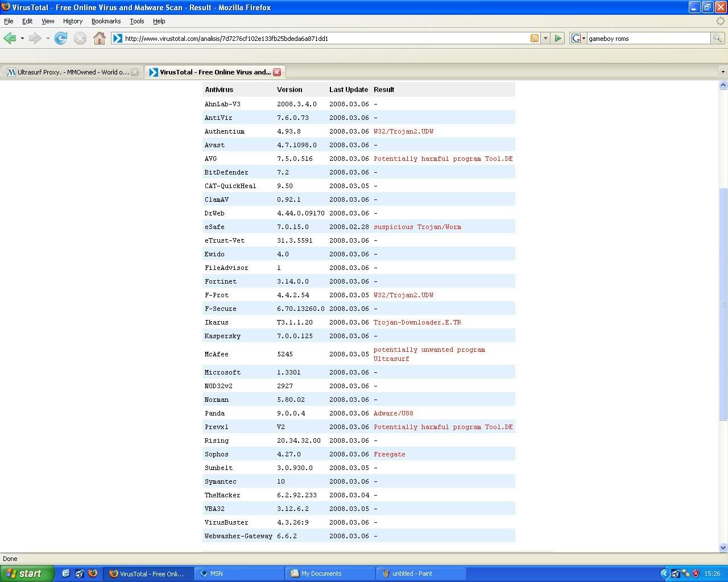This screenshot has width=728, height=582.
Task: Click the Result column header
Action: tap(384, 90)
